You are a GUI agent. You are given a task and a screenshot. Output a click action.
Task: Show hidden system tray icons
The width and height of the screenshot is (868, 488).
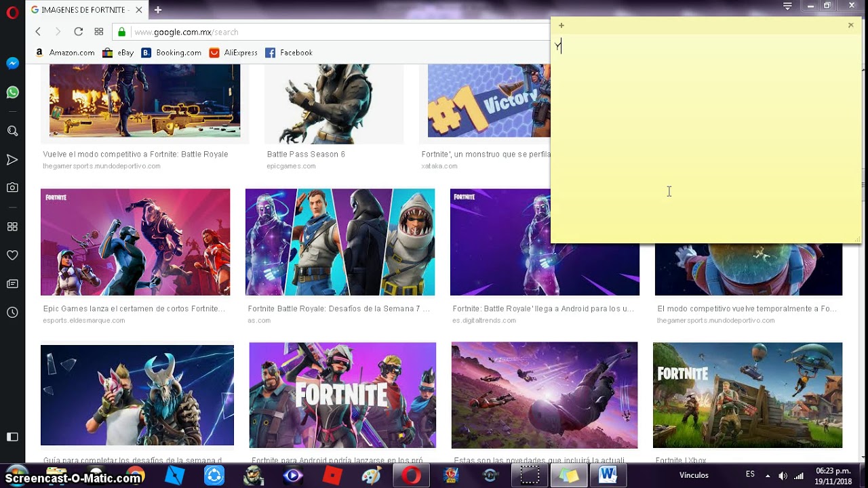click(x=768, y=475)
